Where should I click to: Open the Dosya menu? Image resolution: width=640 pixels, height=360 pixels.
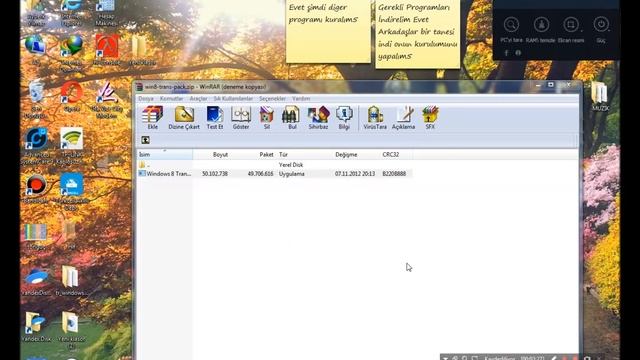point(146,98)
